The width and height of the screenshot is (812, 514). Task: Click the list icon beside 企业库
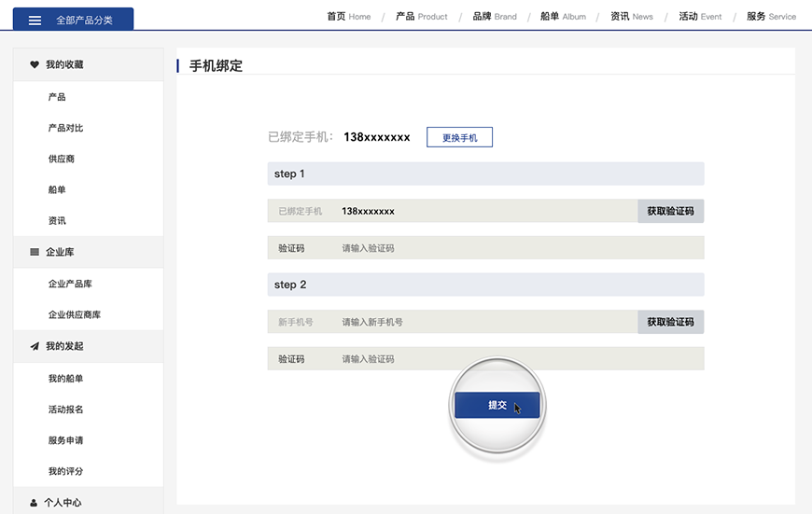(35, 252)
